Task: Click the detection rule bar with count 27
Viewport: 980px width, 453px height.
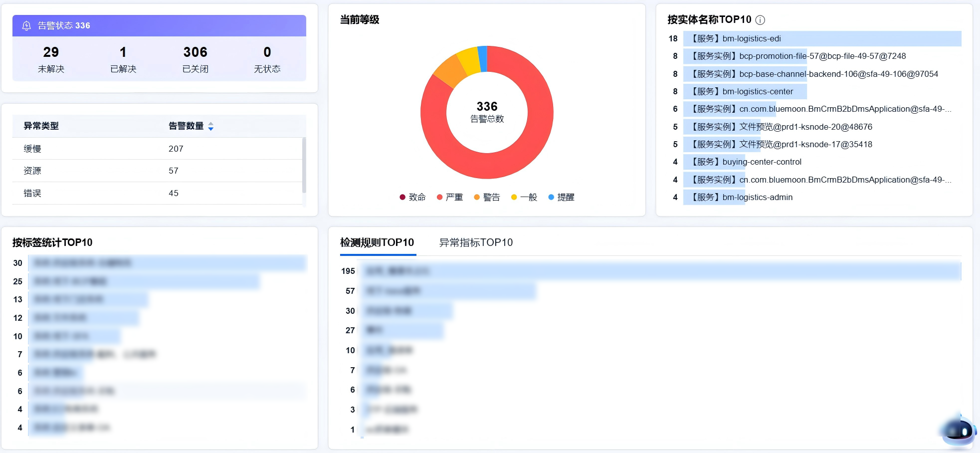Action: (x=402, y=330)
